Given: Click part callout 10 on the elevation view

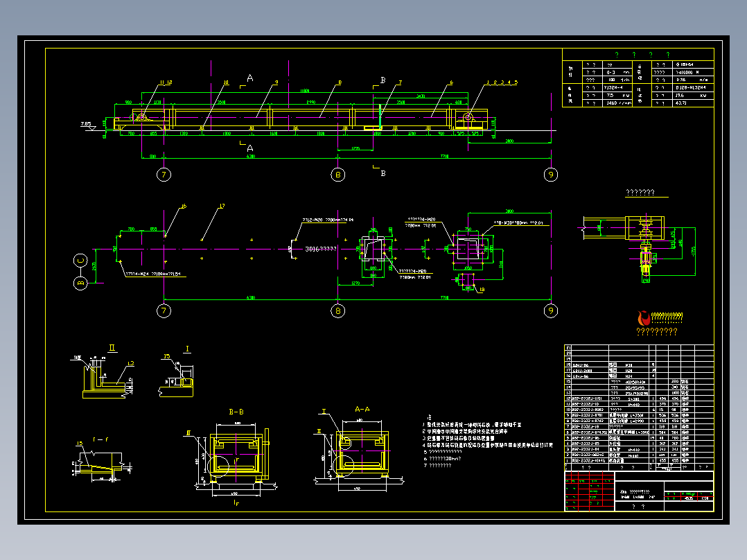Looking at the screenshot, I should click(x=226, y=82).
